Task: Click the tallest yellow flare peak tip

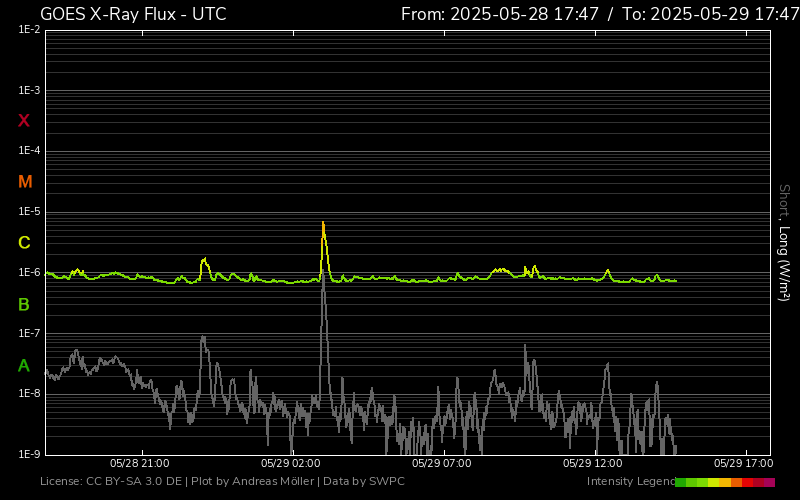Action: (x=323, y=223)
